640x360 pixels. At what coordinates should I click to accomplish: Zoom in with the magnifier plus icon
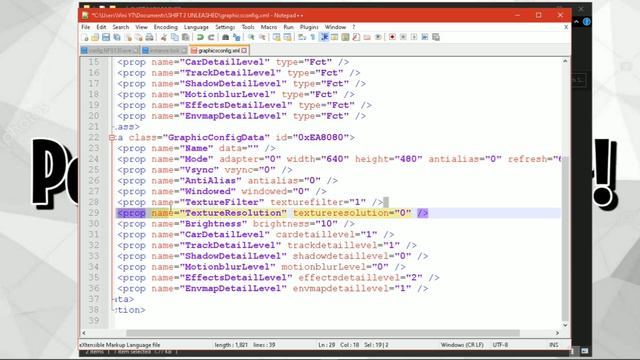[251, 37]
